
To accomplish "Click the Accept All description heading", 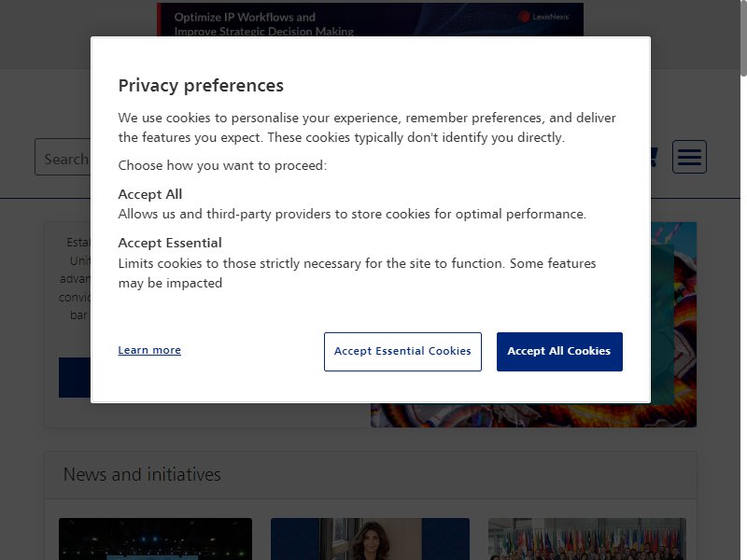I will click(150, 194).
